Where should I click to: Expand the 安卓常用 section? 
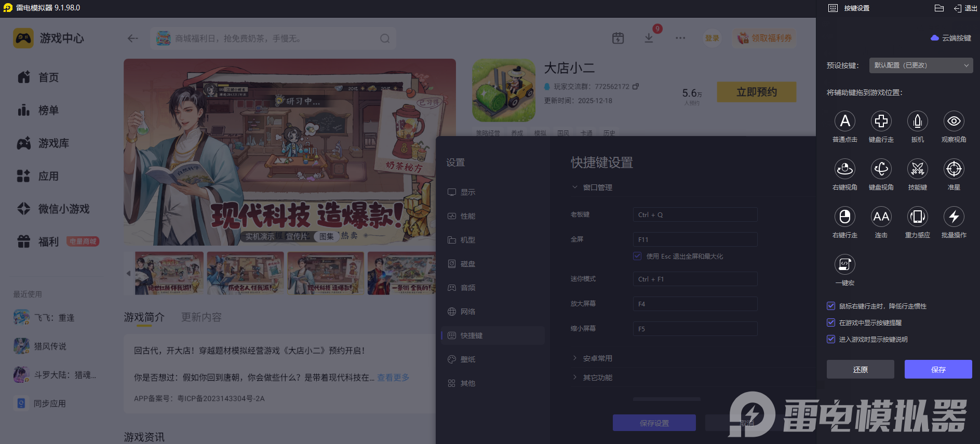tap(597, 358)
